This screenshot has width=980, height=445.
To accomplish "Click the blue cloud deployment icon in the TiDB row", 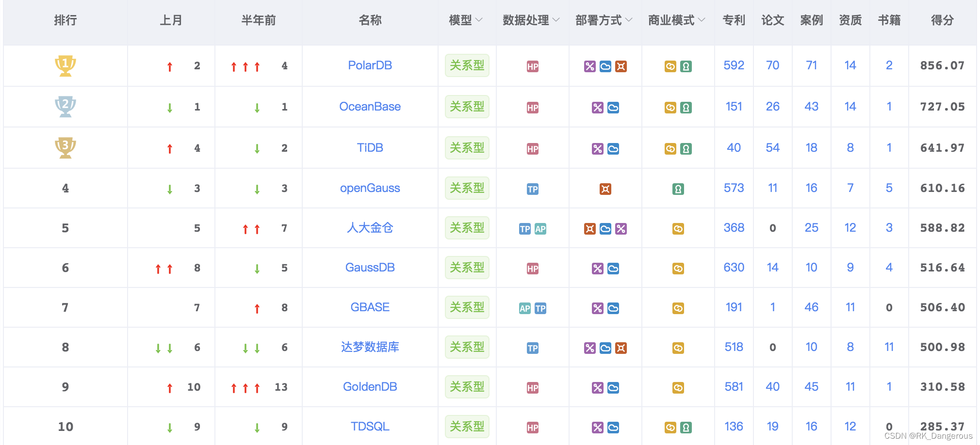I will 613,149.
